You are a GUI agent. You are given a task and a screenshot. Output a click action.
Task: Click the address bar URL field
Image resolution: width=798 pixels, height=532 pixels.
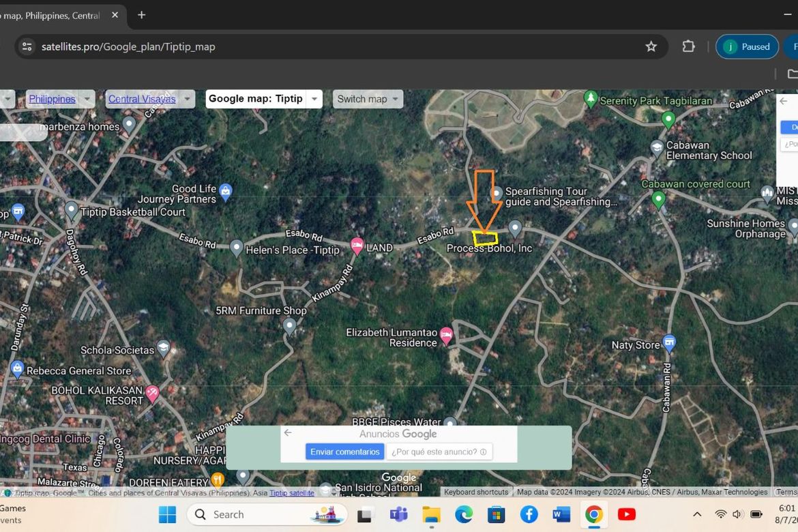coord(341,47)
